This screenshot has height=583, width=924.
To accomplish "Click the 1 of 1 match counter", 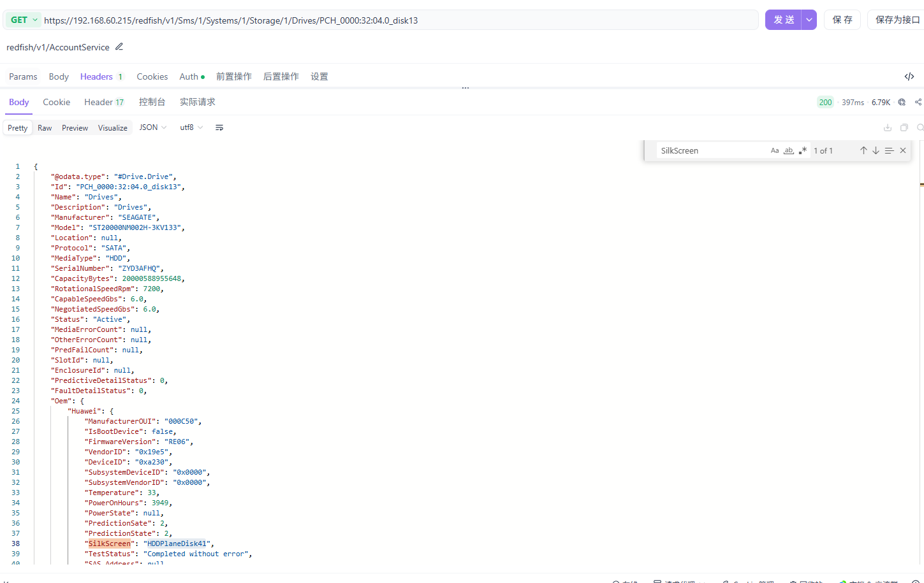I will pyautogui.click(x=823, y=150).
